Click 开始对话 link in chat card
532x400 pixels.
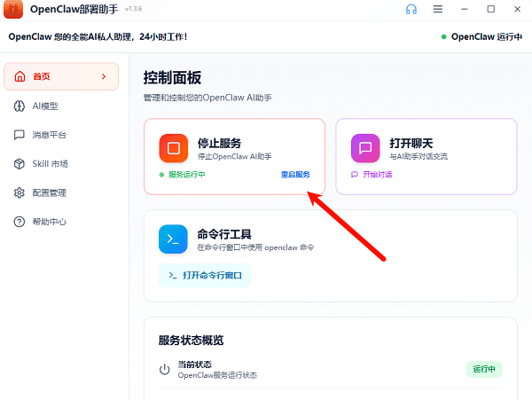376,175
